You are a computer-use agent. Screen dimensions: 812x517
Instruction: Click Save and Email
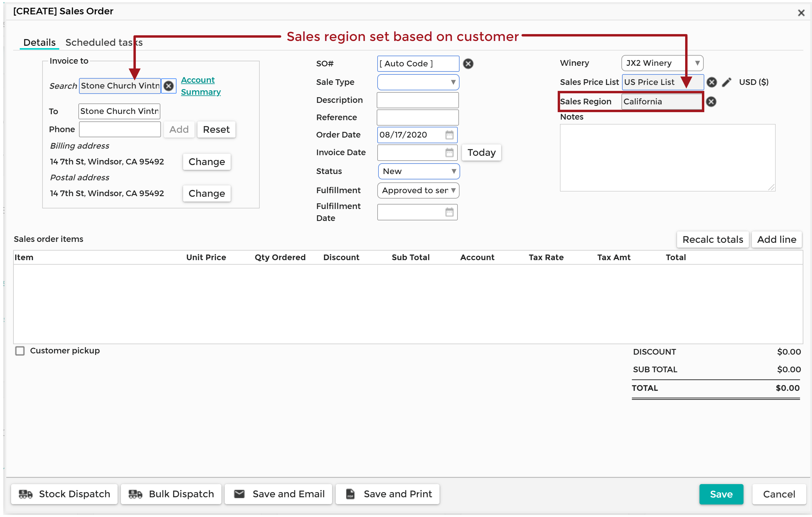279,494
